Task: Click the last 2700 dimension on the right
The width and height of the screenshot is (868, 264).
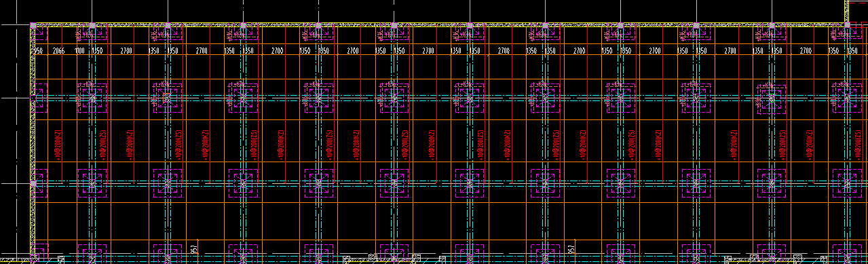Action: 806,51
